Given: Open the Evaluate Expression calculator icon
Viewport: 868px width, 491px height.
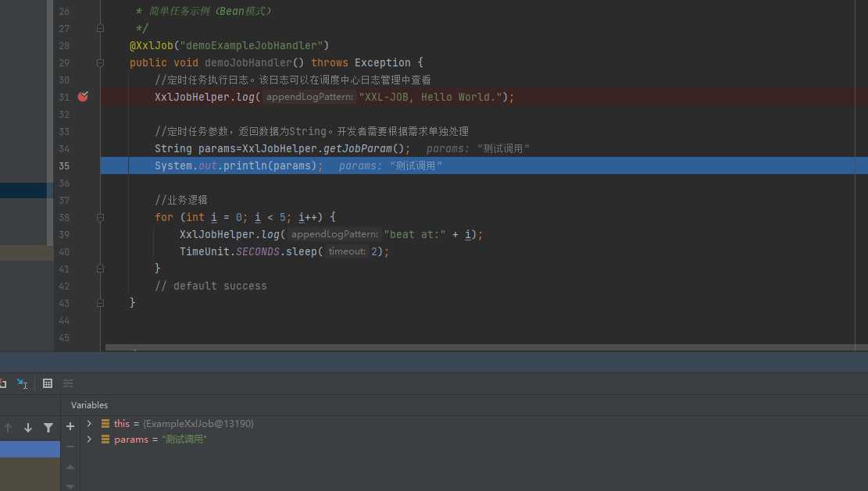Looking at the screenshot, I should pos(48,383).
